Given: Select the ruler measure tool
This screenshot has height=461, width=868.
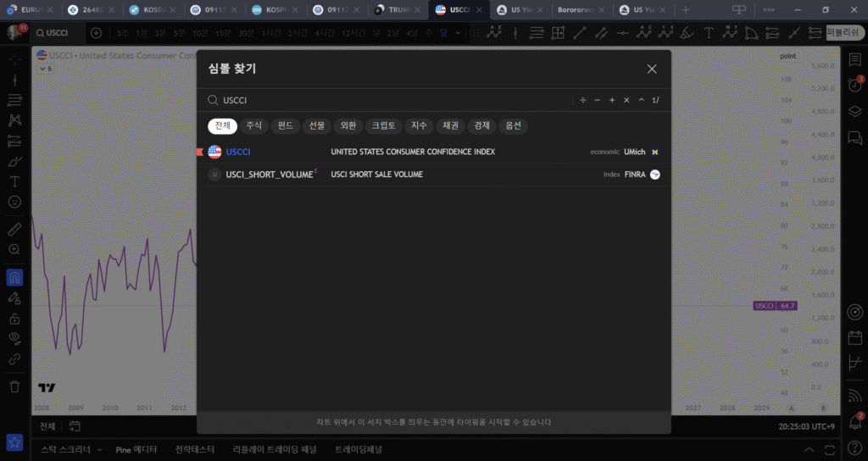Looking at the screenshot, I should [15, 229].
